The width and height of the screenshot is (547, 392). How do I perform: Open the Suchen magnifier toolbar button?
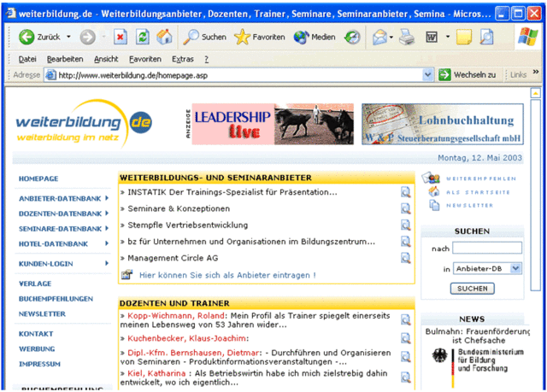[x=205, y=37]
